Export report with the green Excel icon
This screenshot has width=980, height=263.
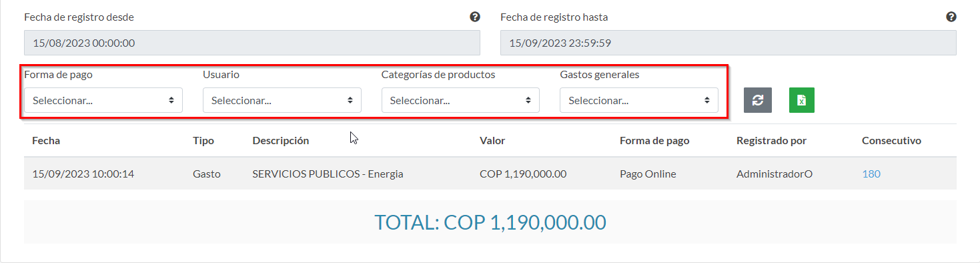click(802, 100)
